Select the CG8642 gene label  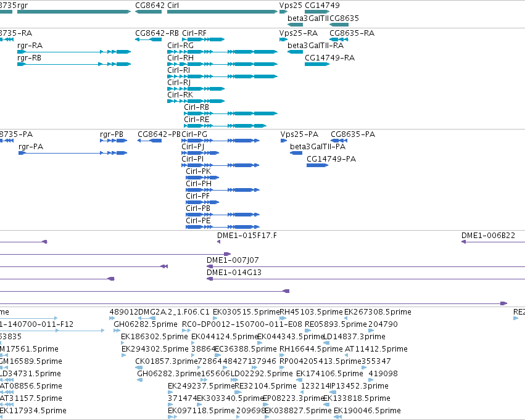[150, 6]
